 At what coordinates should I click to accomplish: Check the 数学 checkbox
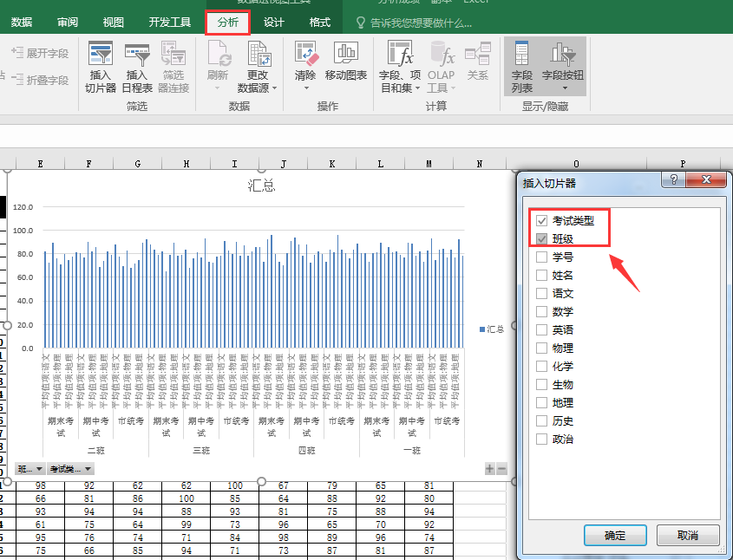point(542,311)
